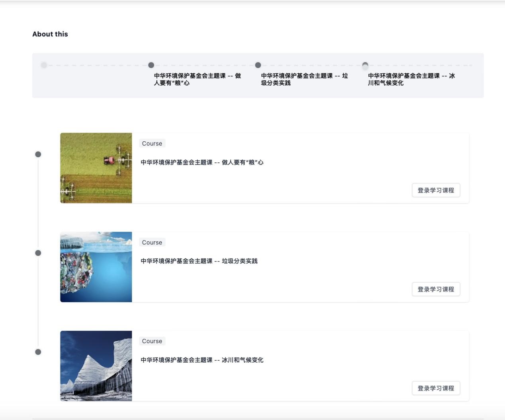The width and height of the screenshot is (505, 420).
Task: Open course title 垃圾分类实践 in card
Action: coord(199,261)
